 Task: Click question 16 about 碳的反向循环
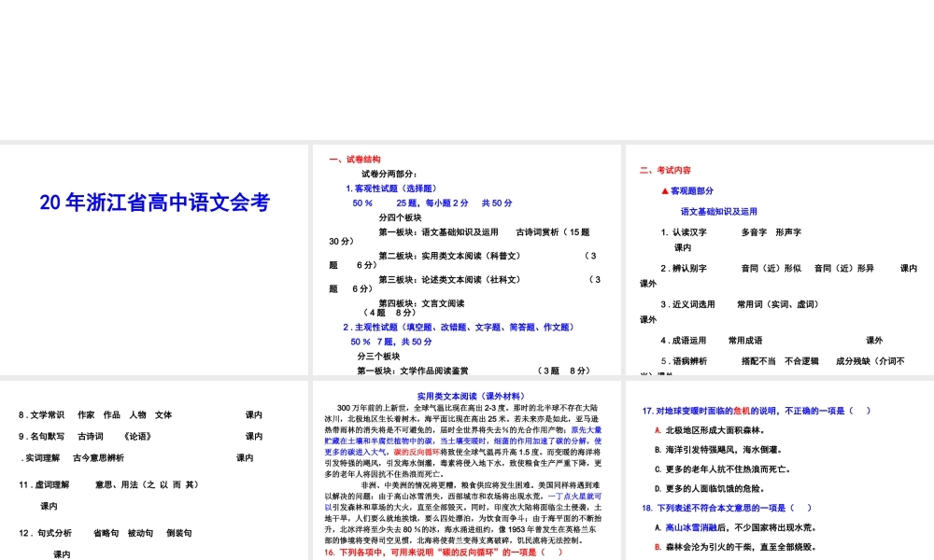click(x=443, y=552)
